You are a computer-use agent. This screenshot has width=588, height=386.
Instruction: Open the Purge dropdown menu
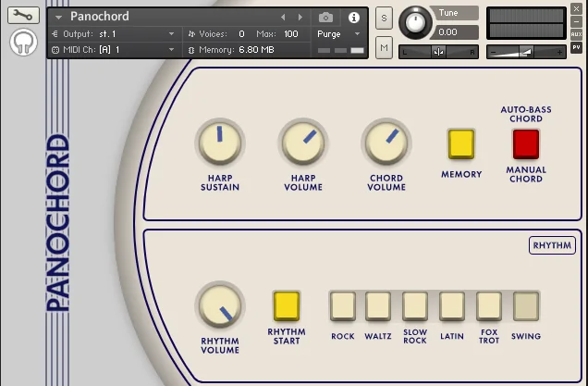(338, 34)
